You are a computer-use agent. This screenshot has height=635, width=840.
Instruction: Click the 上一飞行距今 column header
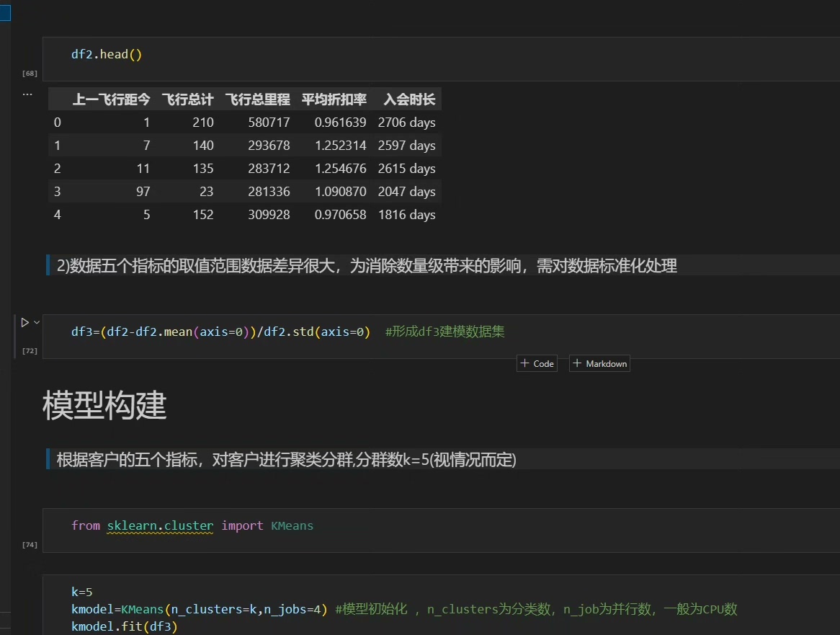pos(112,99)
